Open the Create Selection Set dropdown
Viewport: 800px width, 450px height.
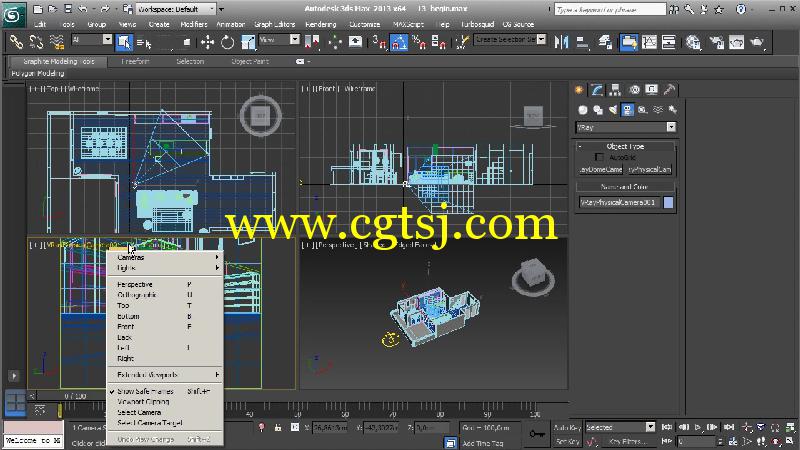pos(510,39)
